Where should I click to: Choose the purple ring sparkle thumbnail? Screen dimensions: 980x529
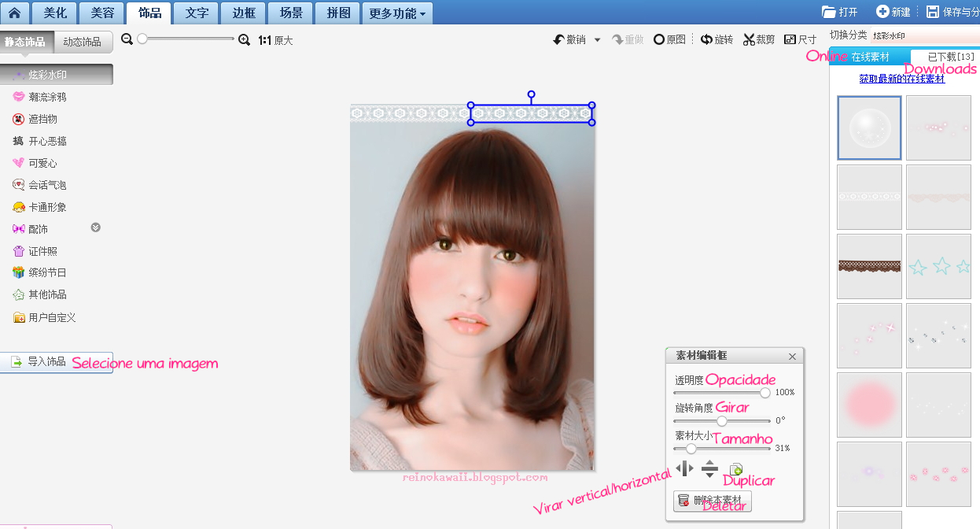point(869,474)
